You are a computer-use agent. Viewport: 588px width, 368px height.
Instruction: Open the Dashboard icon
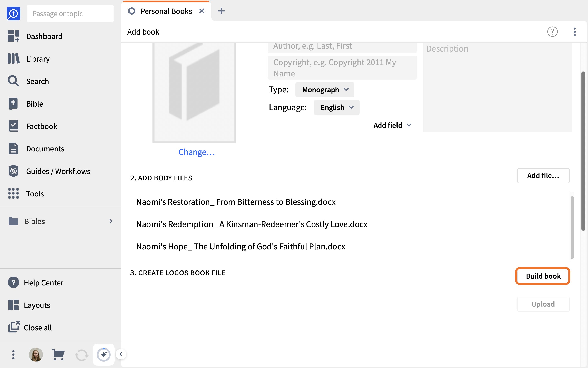(x=13, y=36)
